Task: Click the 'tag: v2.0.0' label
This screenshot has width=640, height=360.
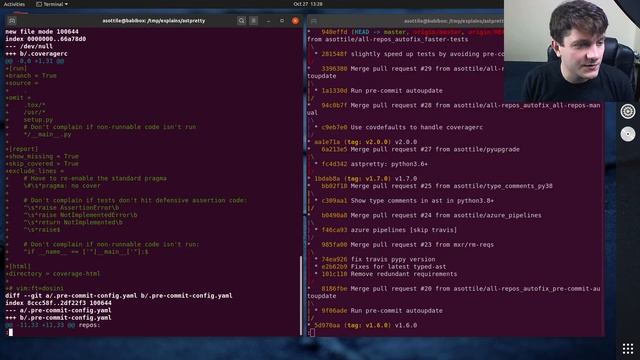Action: (x=367, y=142)
